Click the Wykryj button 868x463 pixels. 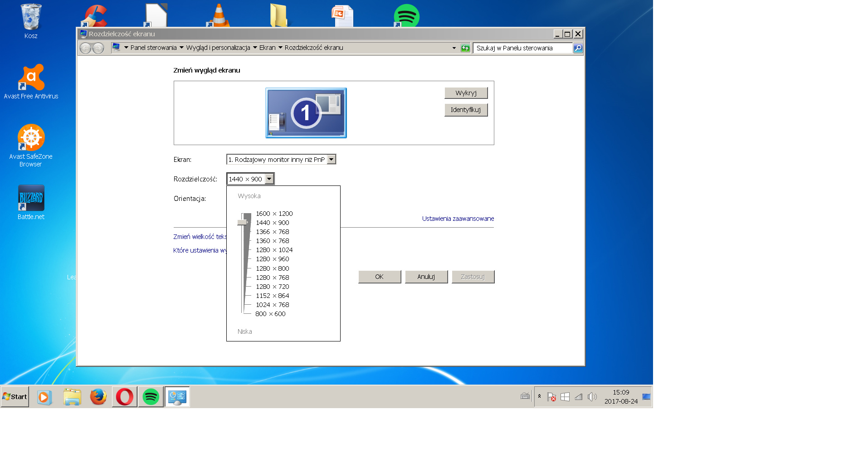[x=466, y=93]
